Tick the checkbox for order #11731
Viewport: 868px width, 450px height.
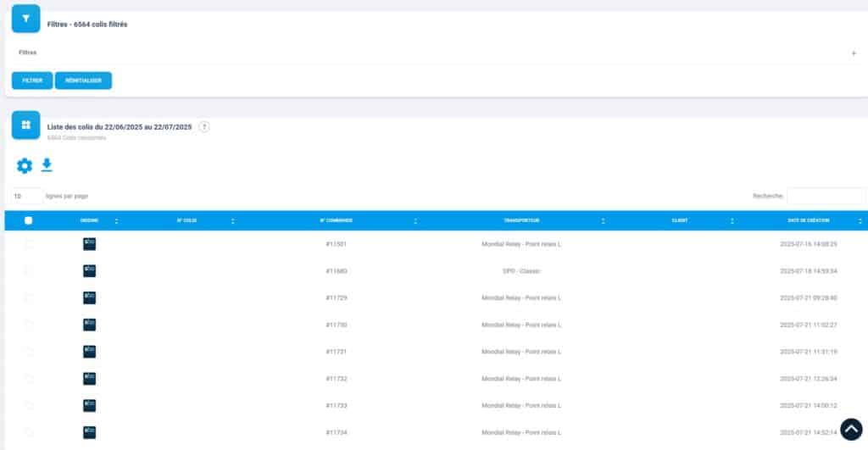28,352
